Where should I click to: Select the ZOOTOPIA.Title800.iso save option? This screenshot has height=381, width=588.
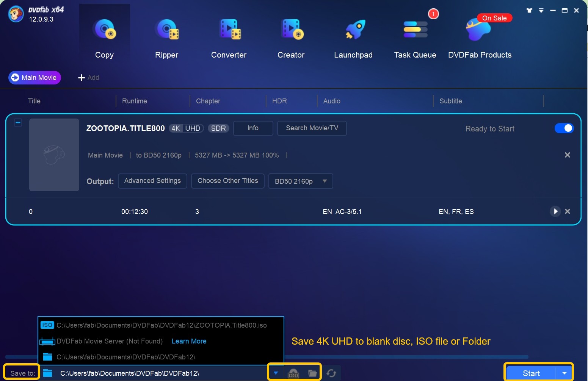click(x=161, y=325)
